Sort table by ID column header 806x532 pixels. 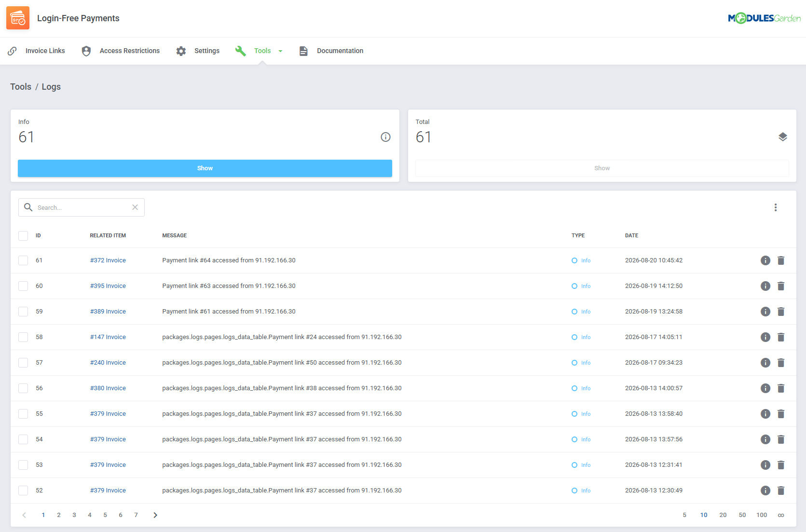(38, 236)
